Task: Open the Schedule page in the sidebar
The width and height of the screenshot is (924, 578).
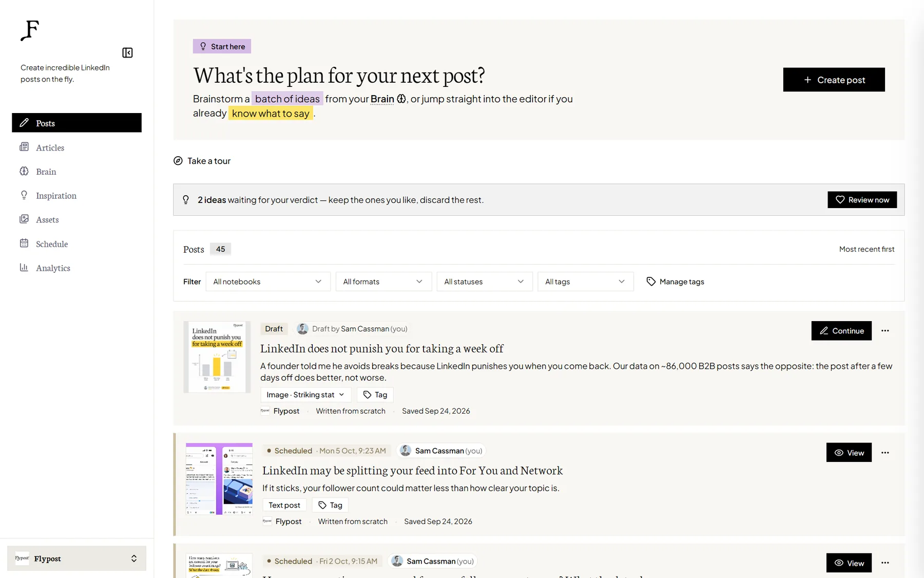Action: 76,244
